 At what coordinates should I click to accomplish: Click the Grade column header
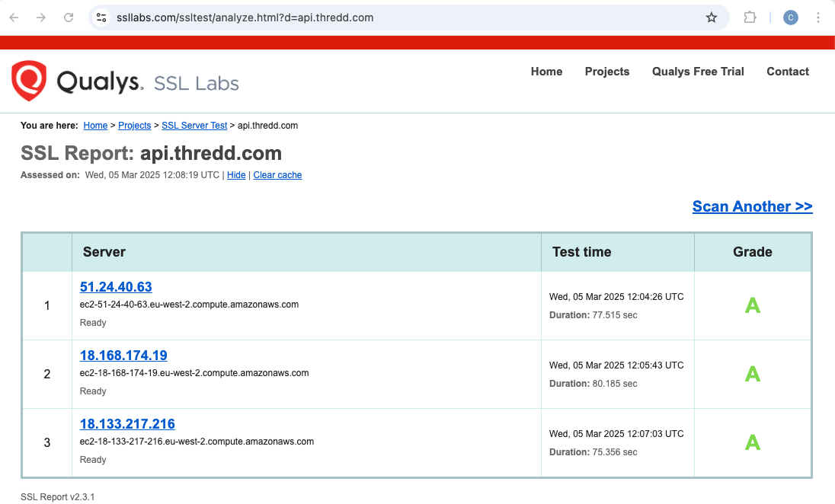753,252
